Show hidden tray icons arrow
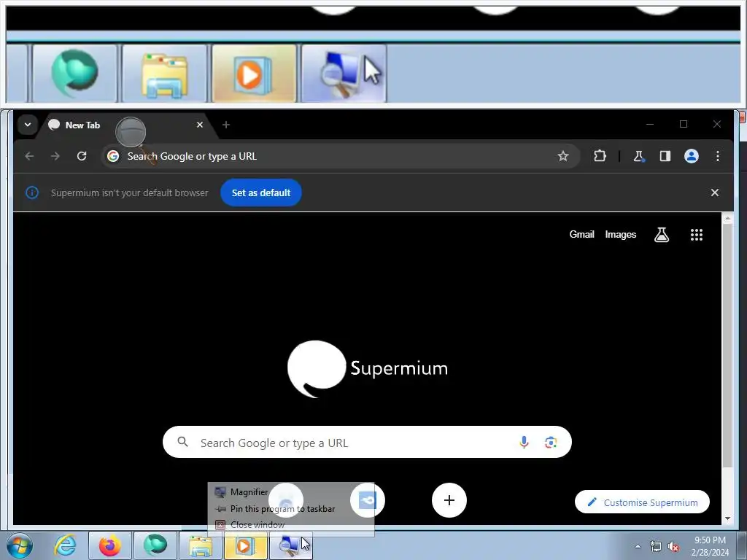The image size is (747, 560). click(638, 546)
